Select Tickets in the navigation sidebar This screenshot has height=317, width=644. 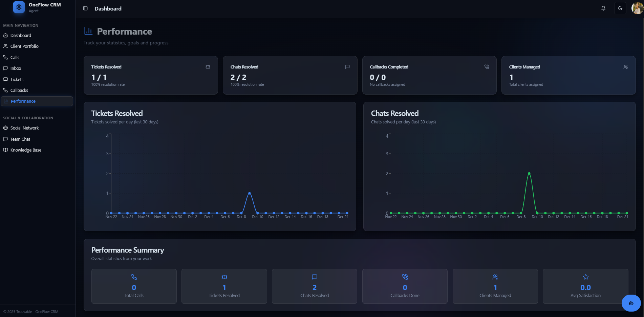coord(17,79)
